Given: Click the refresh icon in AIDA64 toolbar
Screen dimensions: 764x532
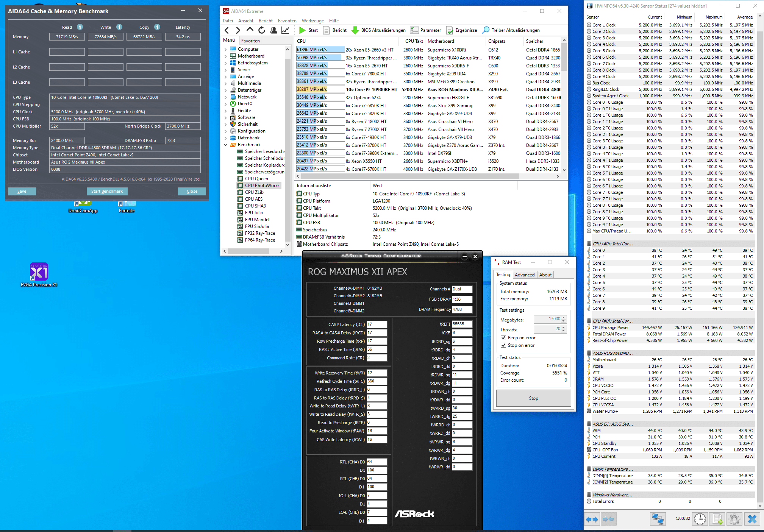Looking at the screenshot, I should coord(261,30).
